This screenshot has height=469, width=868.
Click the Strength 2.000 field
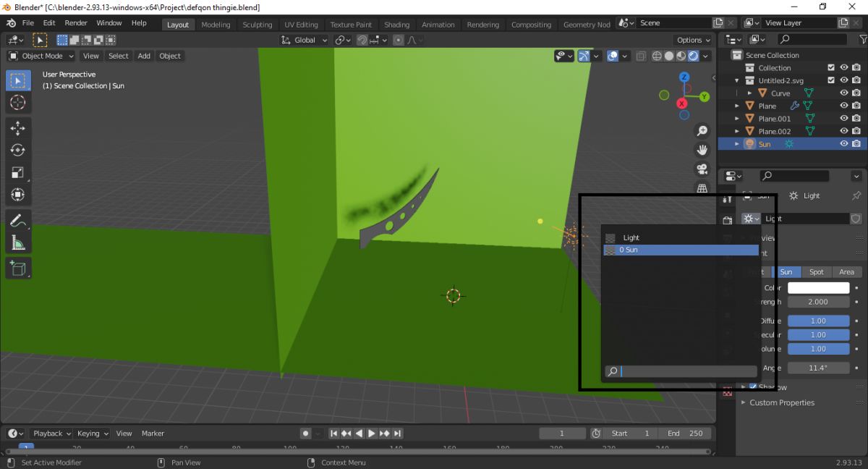point(818,302)
